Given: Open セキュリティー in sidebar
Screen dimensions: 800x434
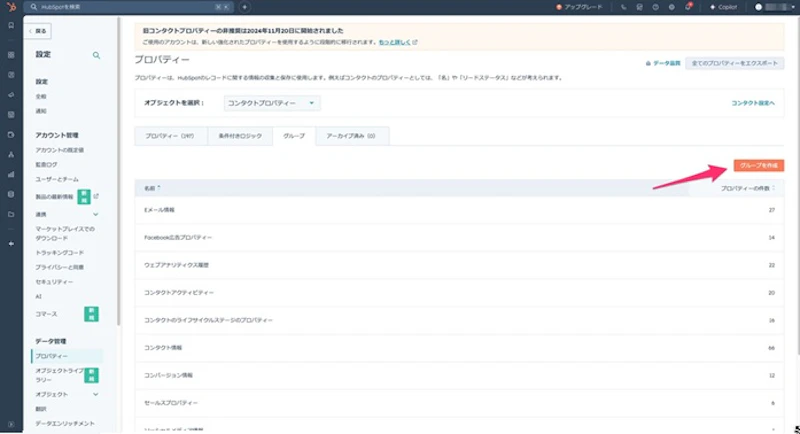Looking at the screenshot, I should point(54,282).
